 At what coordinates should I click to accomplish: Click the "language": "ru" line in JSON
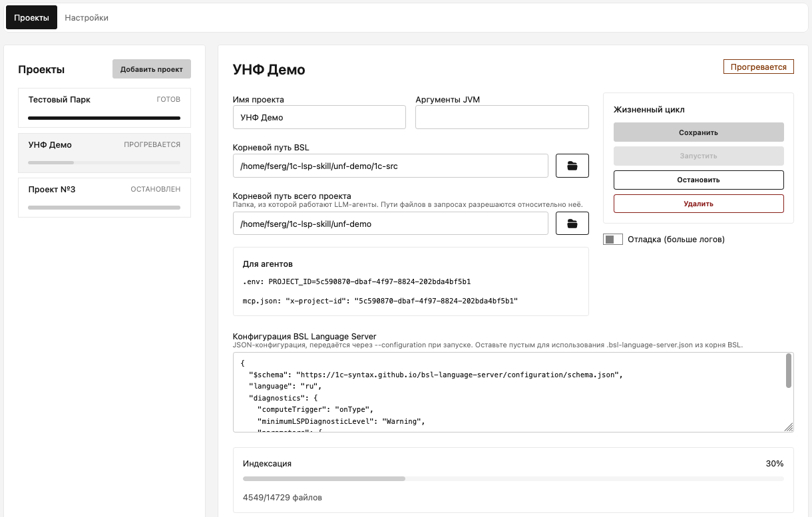[286, 385]
